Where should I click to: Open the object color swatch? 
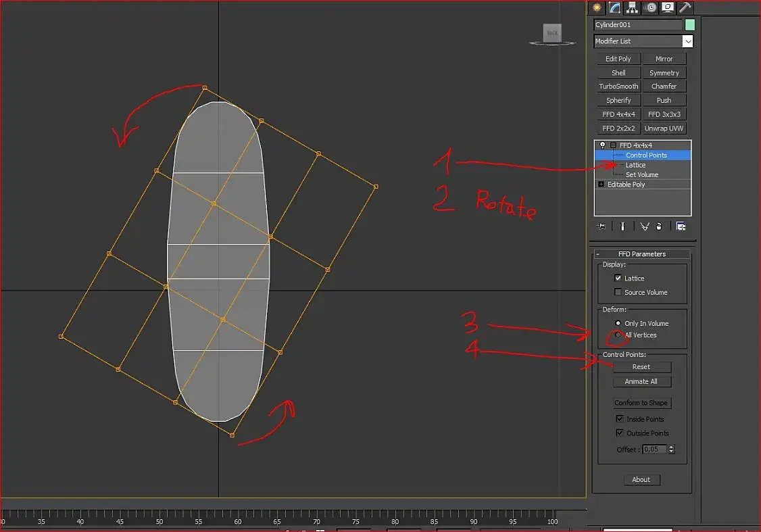pos(689,25)
